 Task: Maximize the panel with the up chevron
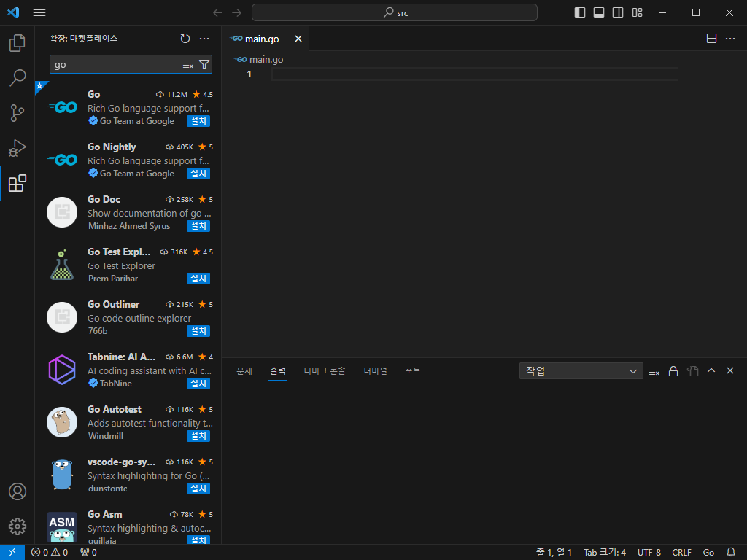point(711,371)
